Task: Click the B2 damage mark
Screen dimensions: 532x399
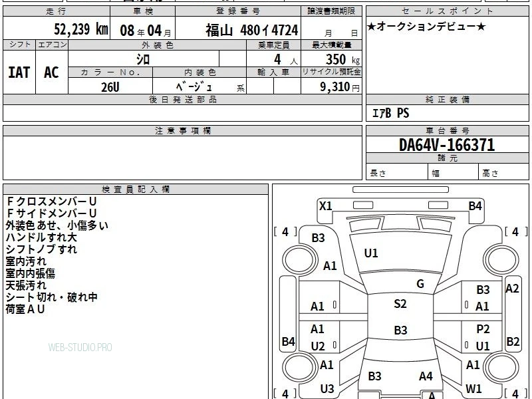Action: pyautogui.click(x=513, y=341)
